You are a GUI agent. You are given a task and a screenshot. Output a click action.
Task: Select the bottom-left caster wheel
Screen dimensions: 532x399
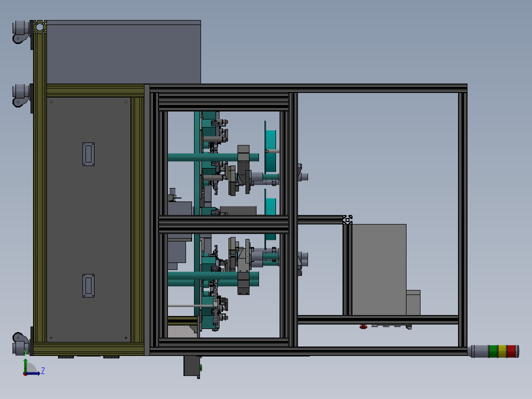tap(21, 343)
